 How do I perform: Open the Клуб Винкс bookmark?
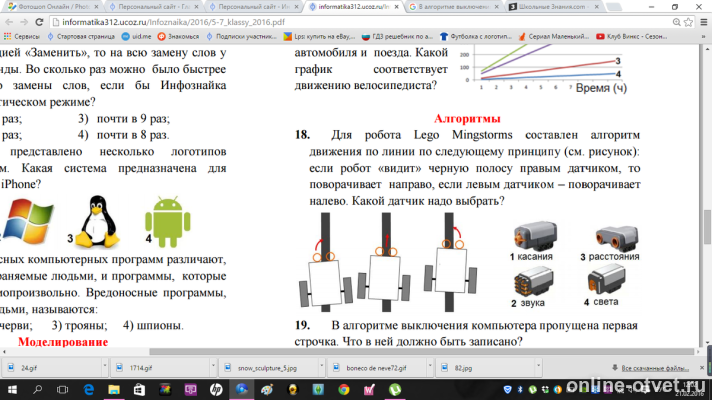(631, 36)
